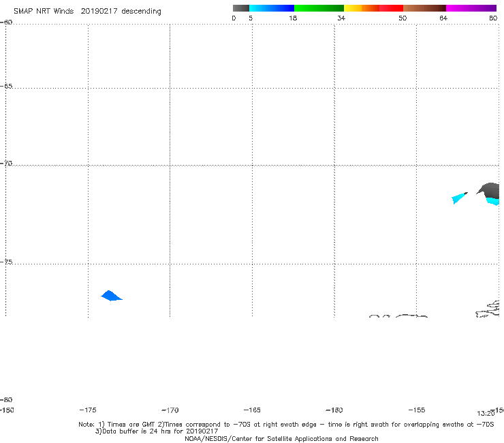Click the yellow-red 34-50 colorbar segment
504x443 pixels.
point(373,8)
